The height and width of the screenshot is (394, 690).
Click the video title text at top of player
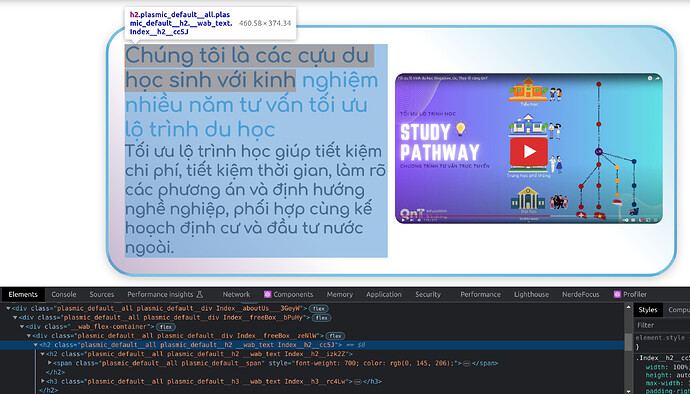click(x=442, y=78)
